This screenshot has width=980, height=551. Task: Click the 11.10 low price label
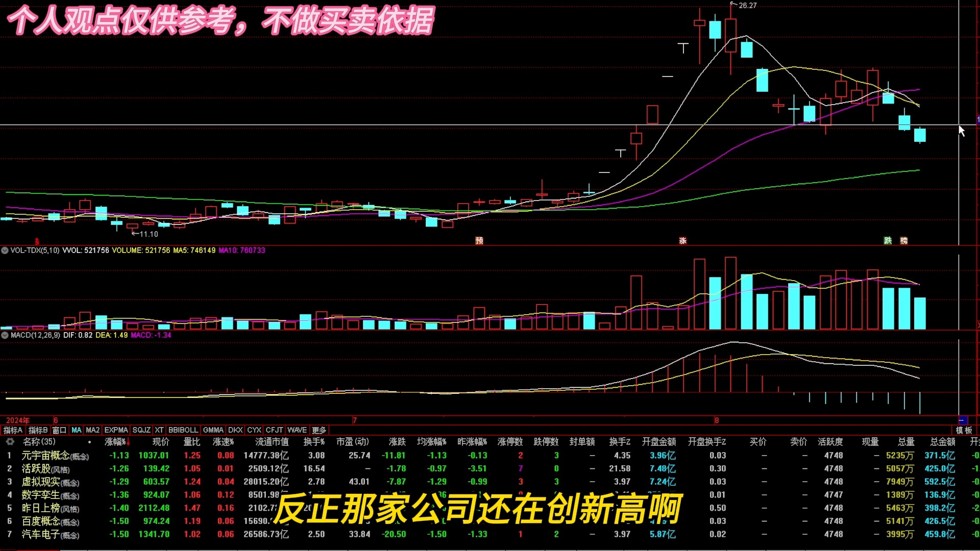coord(149,234)
